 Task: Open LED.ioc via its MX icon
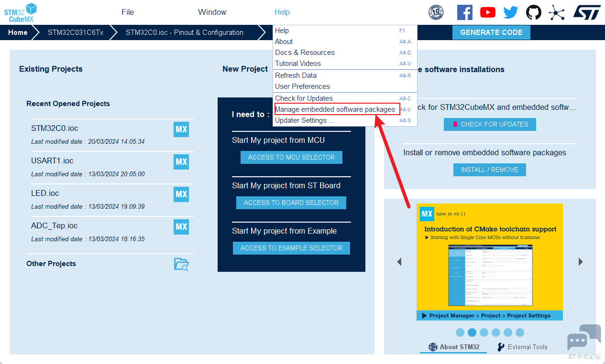coord(181,194)
